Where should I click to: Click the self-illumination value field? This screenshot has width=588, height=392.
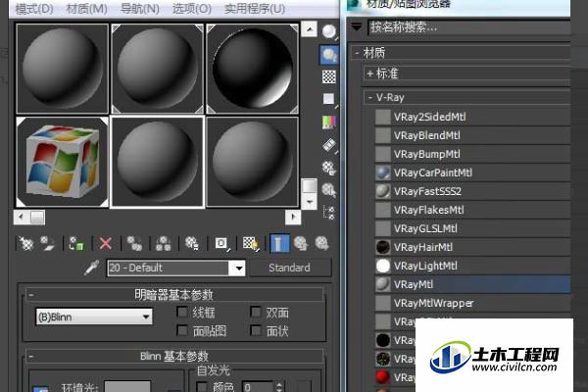(259, 387)
